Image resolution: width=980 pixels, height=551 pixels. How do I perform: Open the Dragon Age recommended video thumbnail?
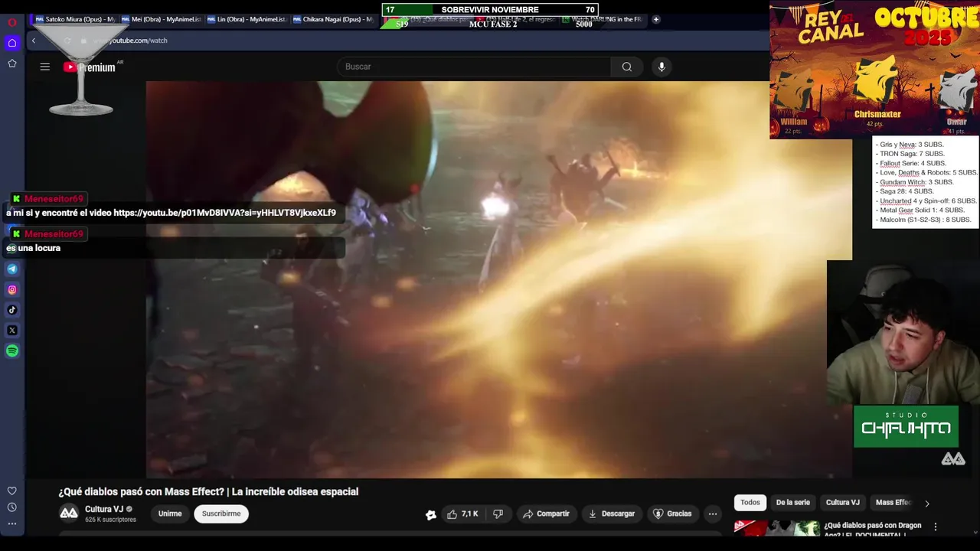(x=776, y=528)
